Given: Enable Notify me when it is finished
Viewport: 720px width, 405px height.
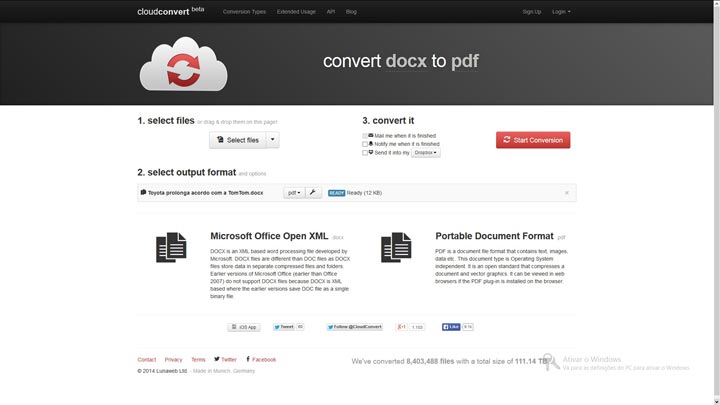Looking at the screenshot, I should [x=365, y=144].
